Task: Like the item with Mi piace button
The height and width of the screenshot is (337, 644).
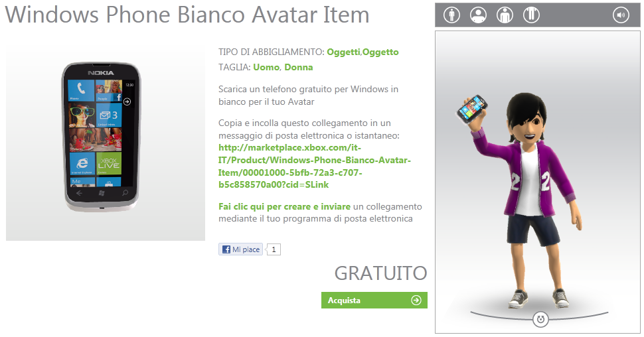Action: [x=241, y=249]
